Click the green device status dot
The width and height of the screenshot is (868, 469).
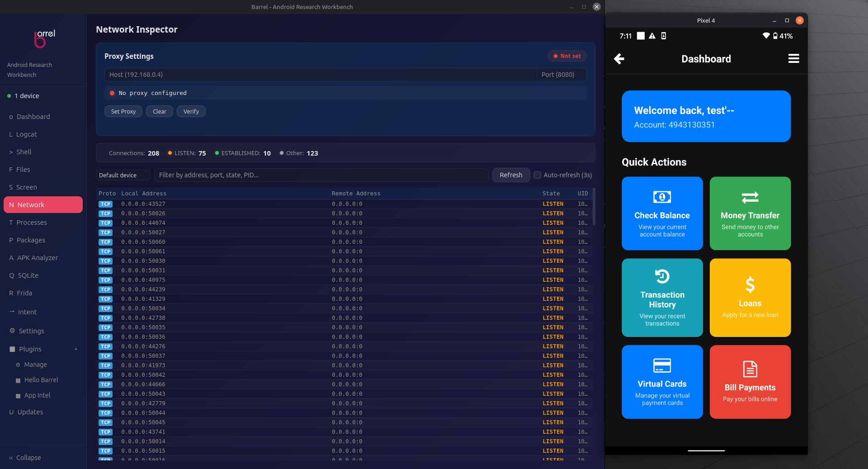coord(9,96)
